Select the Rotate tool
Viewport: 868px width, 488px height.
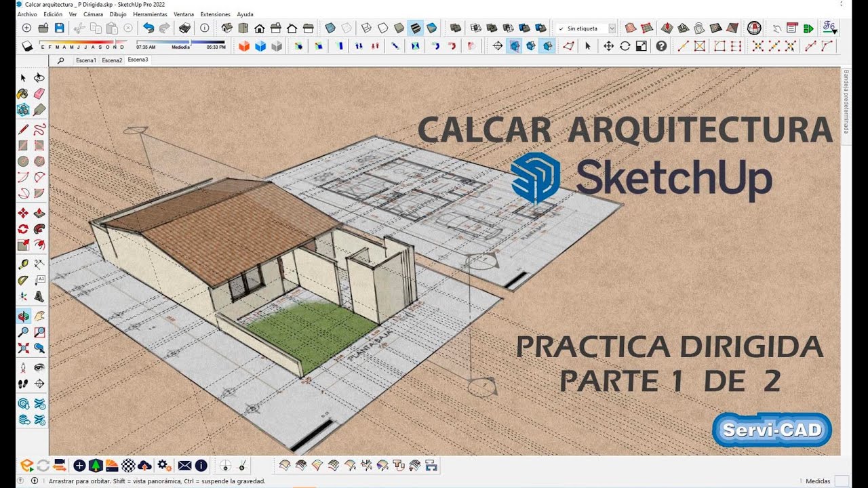[23, 228]
